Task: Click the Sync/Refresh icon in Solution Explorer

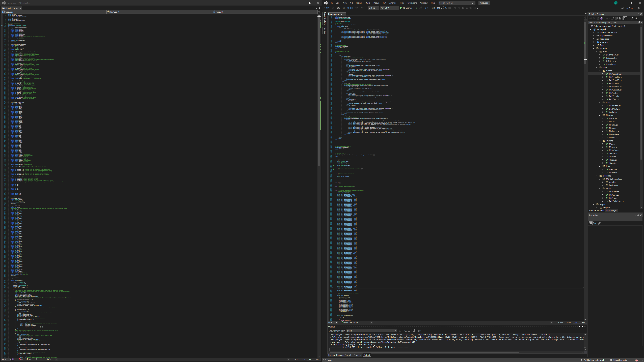Action: (x=612, y=18)
